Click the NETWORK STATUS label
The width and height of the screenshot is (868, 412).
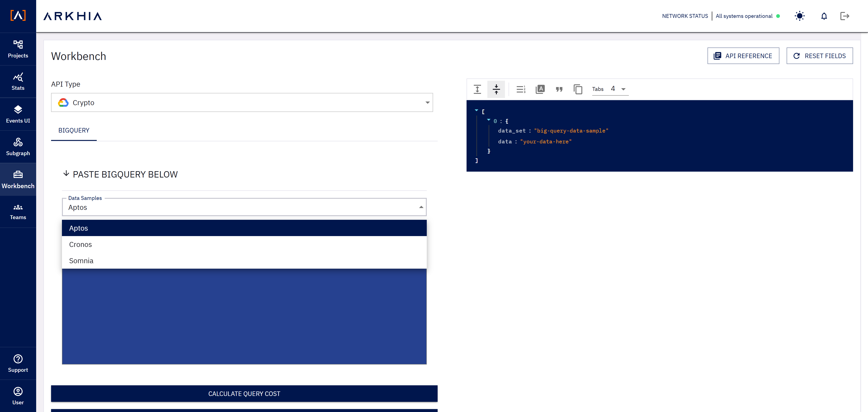(685, 16)
